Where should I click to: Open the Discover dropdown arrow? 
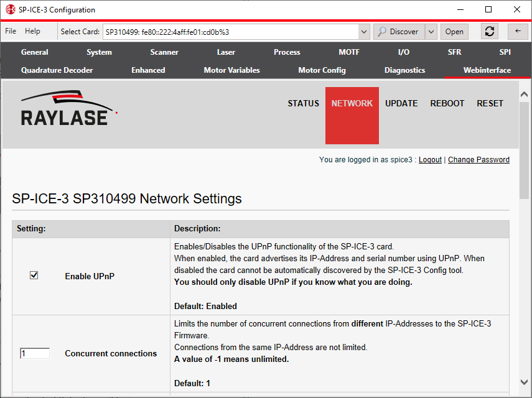click(x=431, y=32)
